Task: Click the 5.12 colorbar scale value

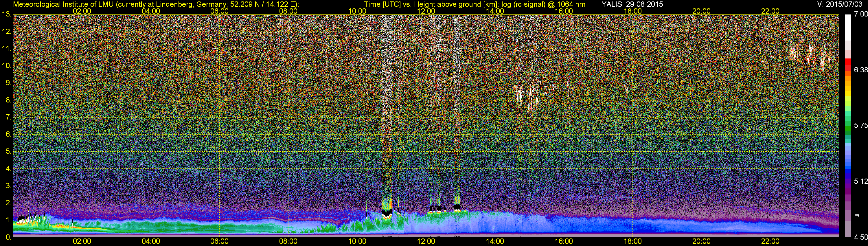Action: [860, 181]
